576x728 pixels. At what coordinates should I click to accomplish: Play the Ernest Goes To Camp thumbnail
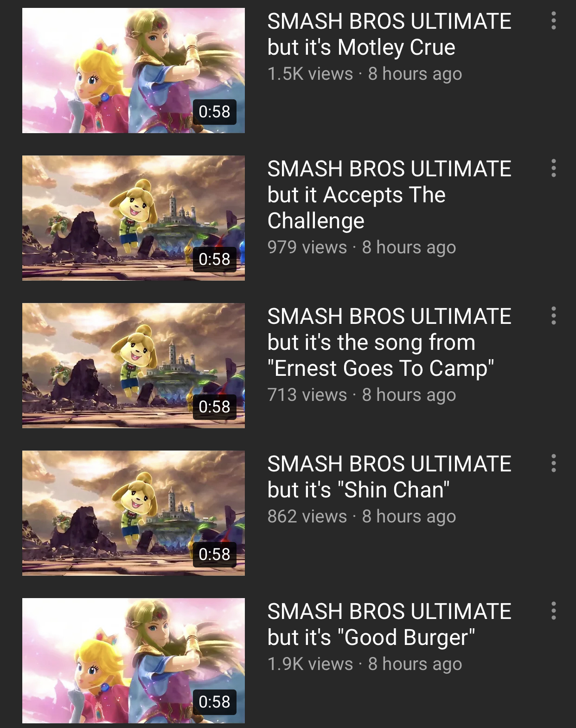click(134, 366)
